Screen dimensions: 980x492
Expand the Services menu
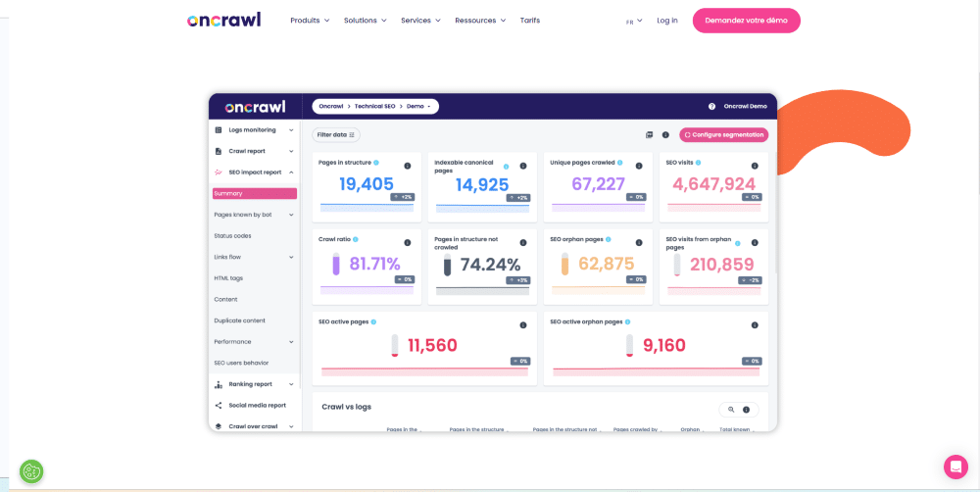coord(420,20)
